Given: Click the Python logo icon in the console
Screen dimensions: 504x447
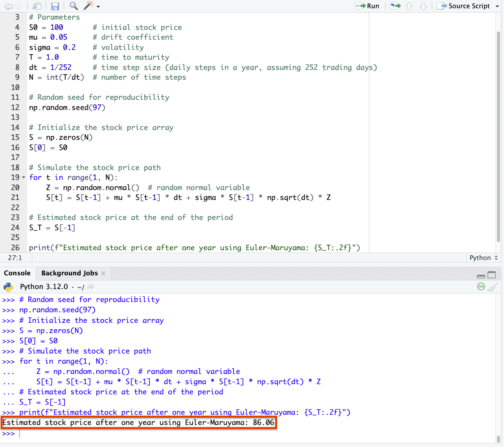Looking at the screenshot, I should tap(8, 287).
